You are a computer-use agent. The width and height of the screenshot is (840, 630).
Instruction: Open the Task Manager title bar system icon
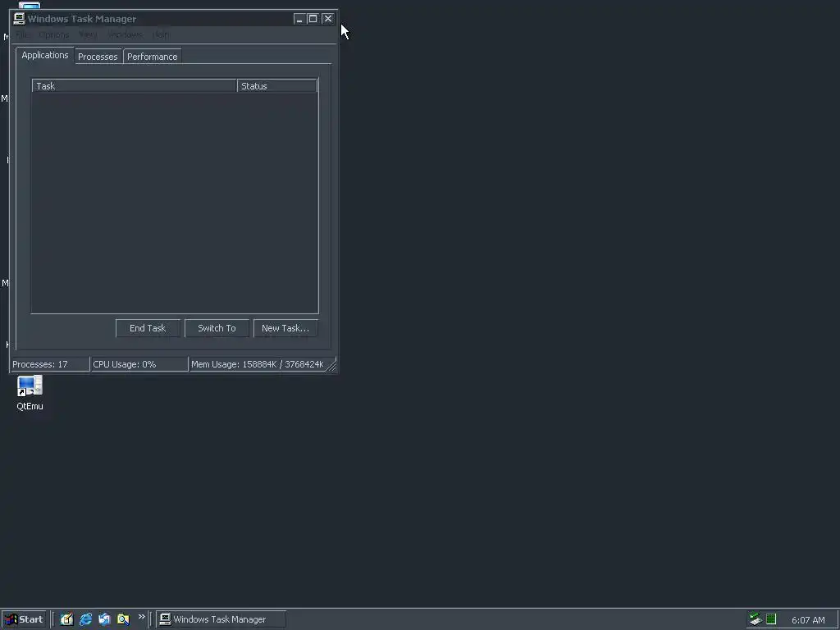coord(20,19)
